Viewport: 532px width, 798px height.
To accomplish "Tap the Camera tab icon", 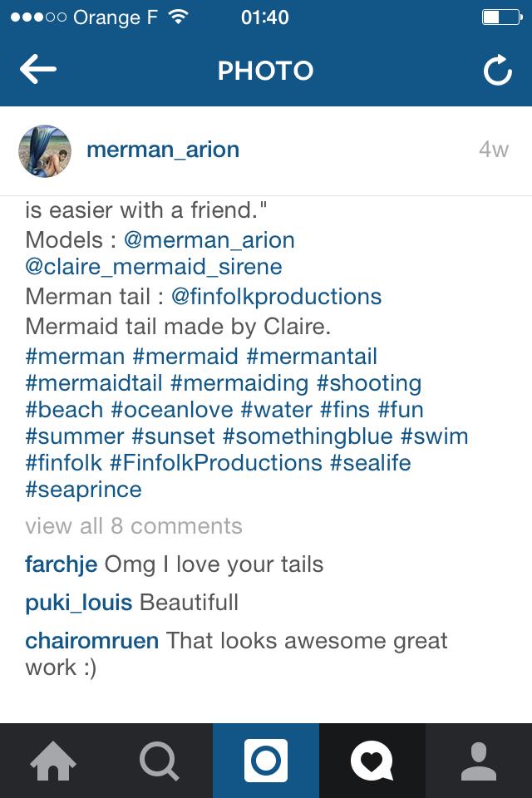I will pyautogui.click(x=266, y=761).
